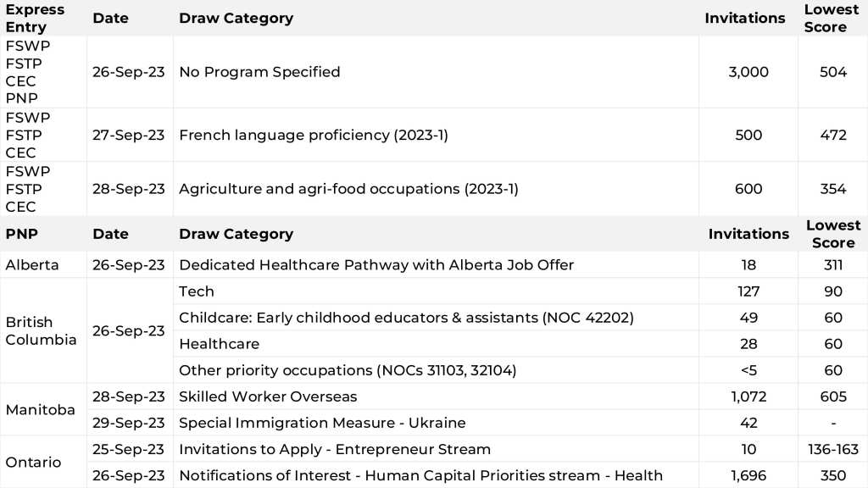Click the "Express Entry" header cell
Viewport: 868px width, 488px height.
tap(35, 18)
